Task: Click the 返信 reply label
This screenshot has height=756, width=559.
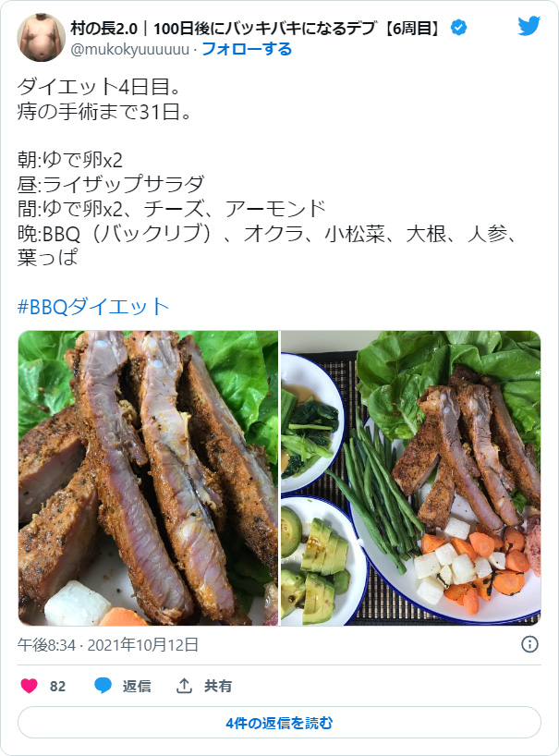Action: (137, 686)
